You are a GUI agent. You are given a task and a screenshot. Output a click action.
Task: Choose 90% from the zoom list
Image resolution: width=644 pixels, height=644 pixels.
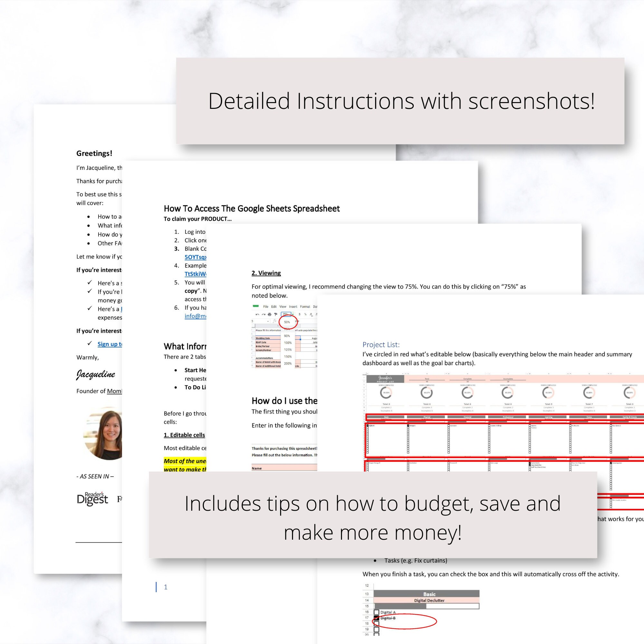287,336
